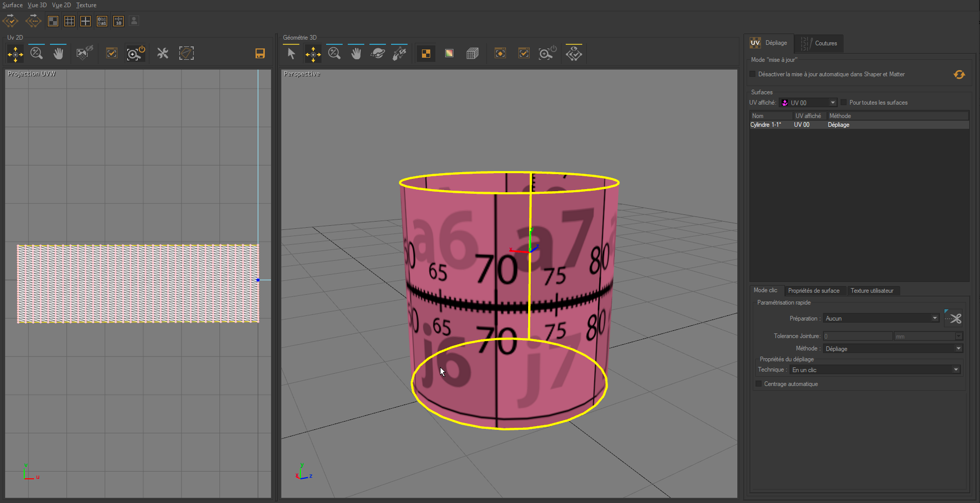The width and height of the screenshot is (980, 503).
Task: Select the 'Cylindre 1-1' row in Surfaces list
Action: (767, 124)
